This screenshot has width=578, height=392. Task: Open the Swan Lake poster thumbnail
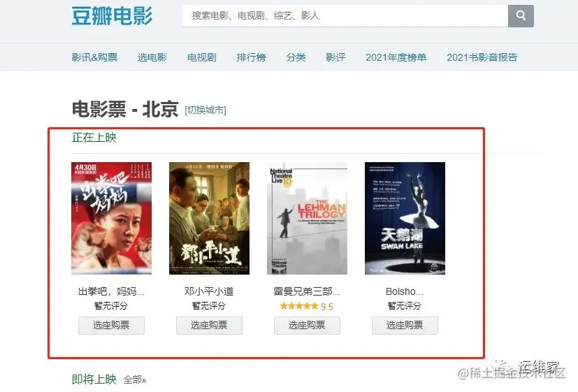click(405, 218)
